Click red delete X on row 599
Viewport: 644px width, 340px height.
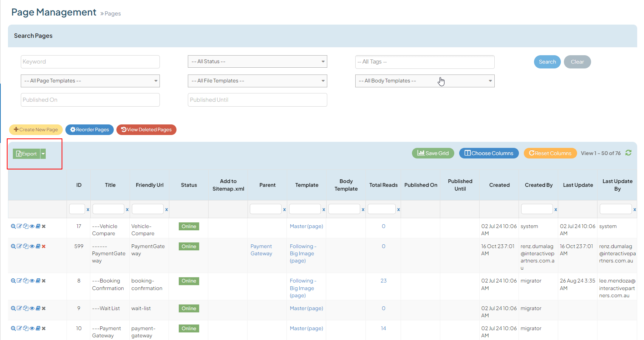pos(44,247)
